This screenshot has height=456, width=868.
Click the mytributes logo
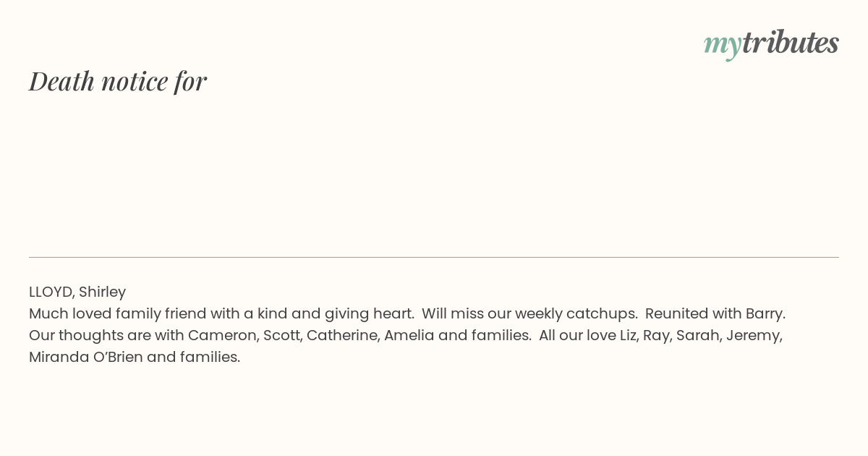pyautogui.click(x=771, y=44)
